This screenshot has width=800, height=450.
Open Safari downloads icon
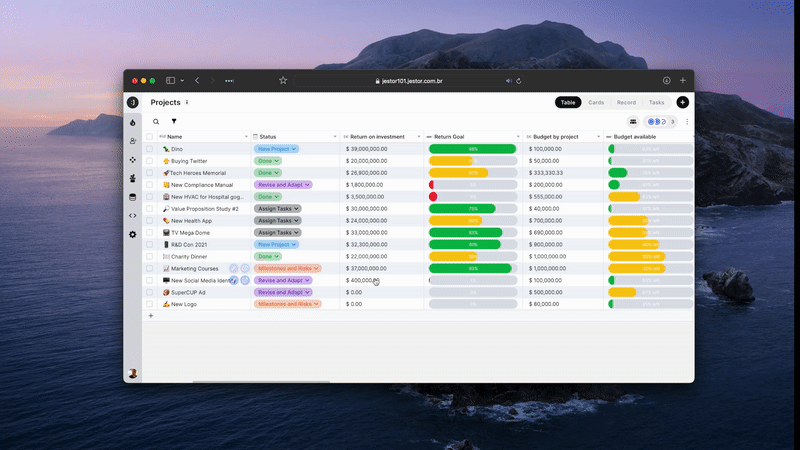[x=666, y=81]
